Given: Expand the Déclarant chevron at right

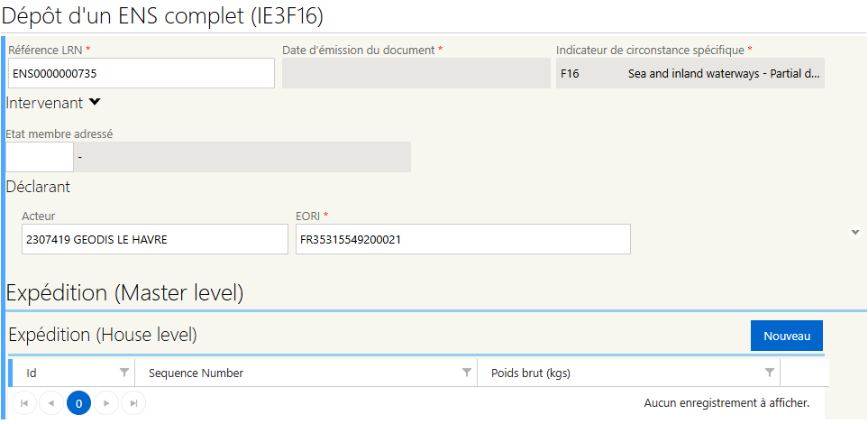Looking at the screenshot, I should tap(855, 232).
